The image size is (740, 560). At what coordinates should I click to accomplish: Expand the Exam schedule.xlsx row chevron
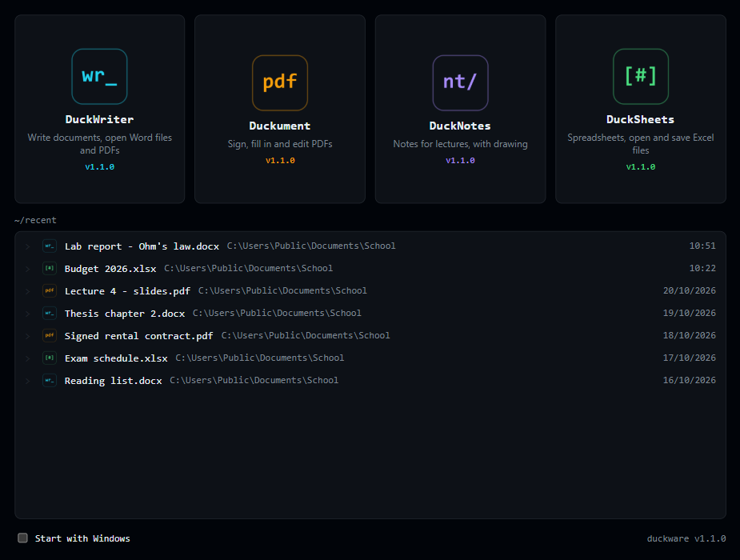pyautogui.click(x=28, y=358)
